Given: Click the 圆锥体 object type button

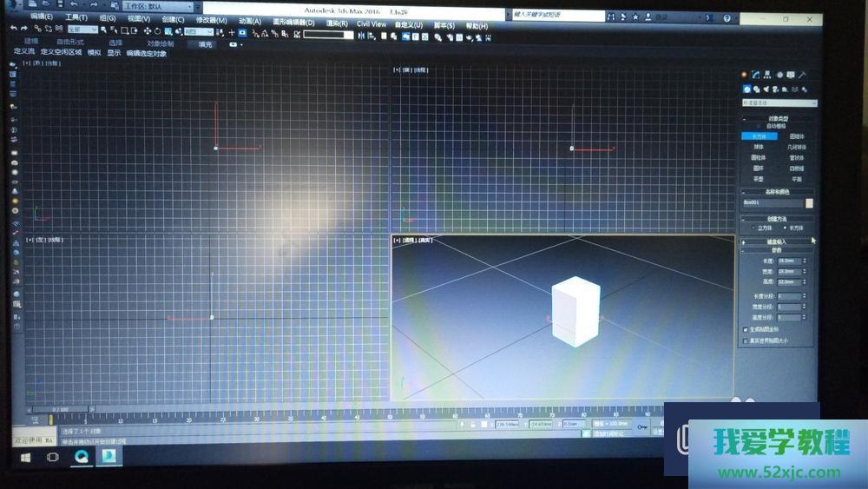Looking at the screenshot, I should coord(797,136).
